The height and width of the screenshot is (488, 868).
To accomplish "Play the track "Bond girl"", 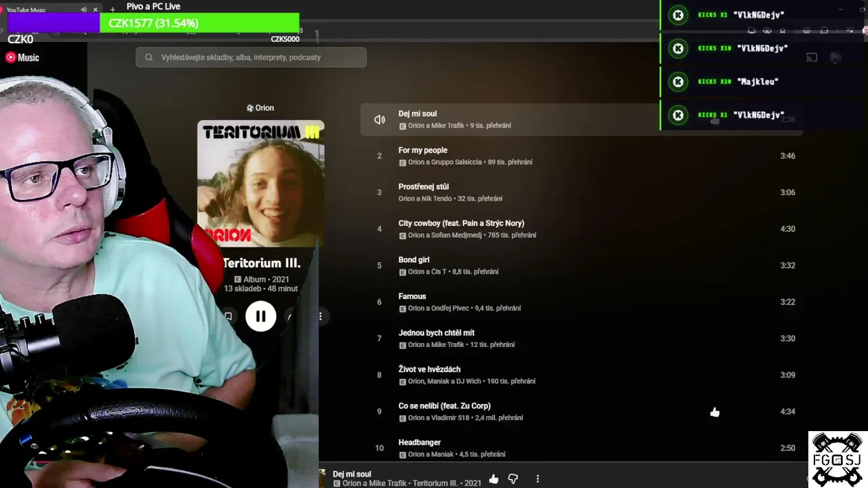I will pyautogui.click(x=414, y=260).
